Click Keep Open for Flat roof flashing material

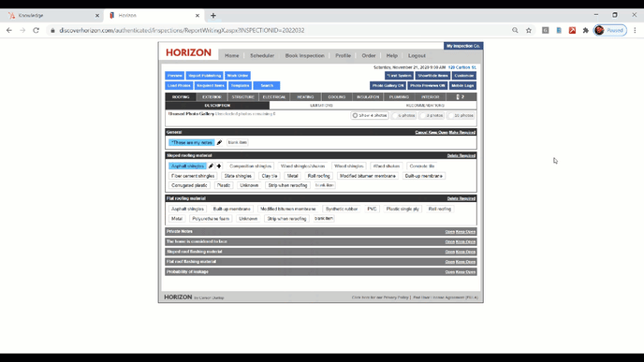point(465,262)
